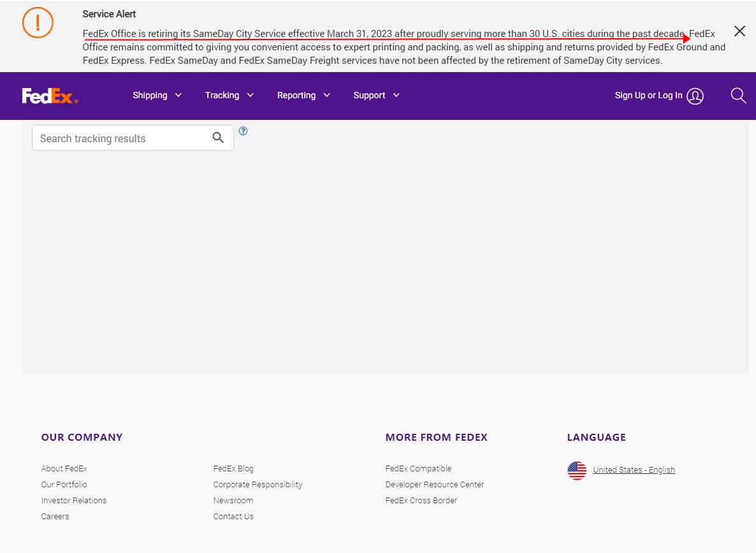Click Sign Up or Log In

click(648, 96)
